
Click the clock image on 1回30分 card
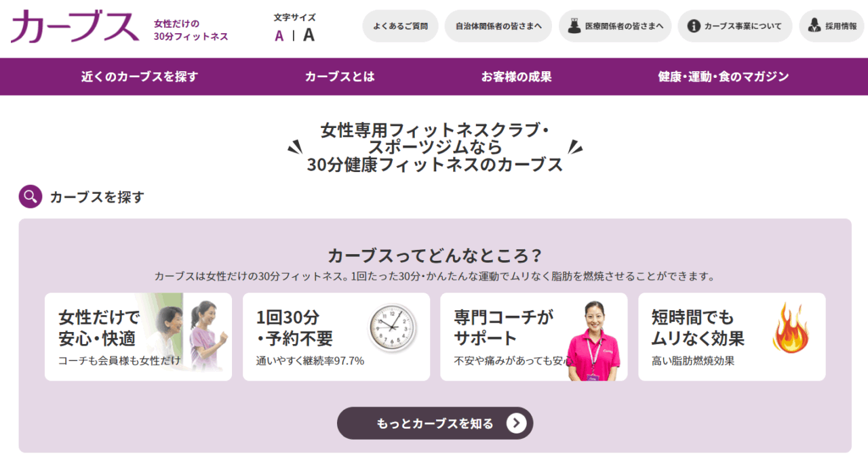pyautogui.click(x=393, y=327)
